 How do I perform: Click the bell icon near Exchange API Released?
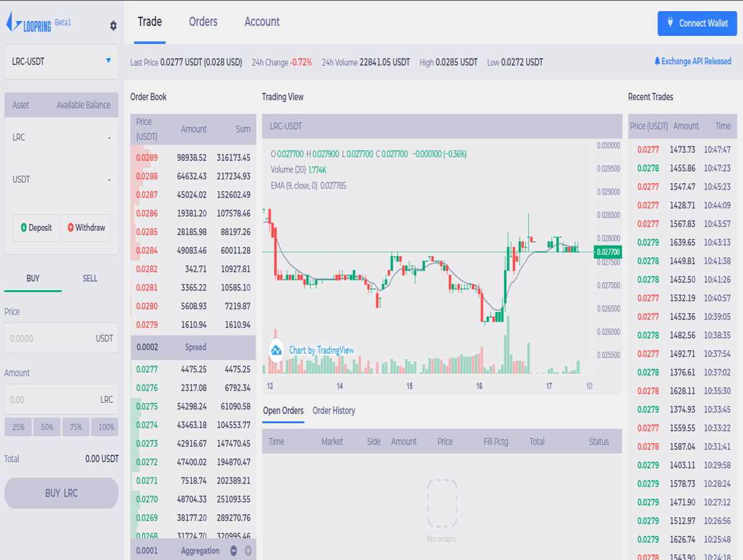(656, 61)
